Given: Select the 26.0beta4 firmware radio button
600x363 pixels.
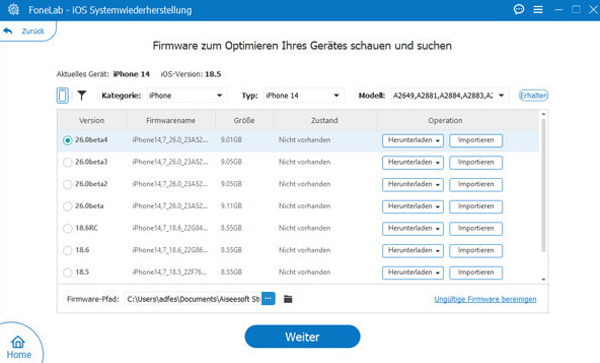Looking at the screenshot, I should [67, 140].
